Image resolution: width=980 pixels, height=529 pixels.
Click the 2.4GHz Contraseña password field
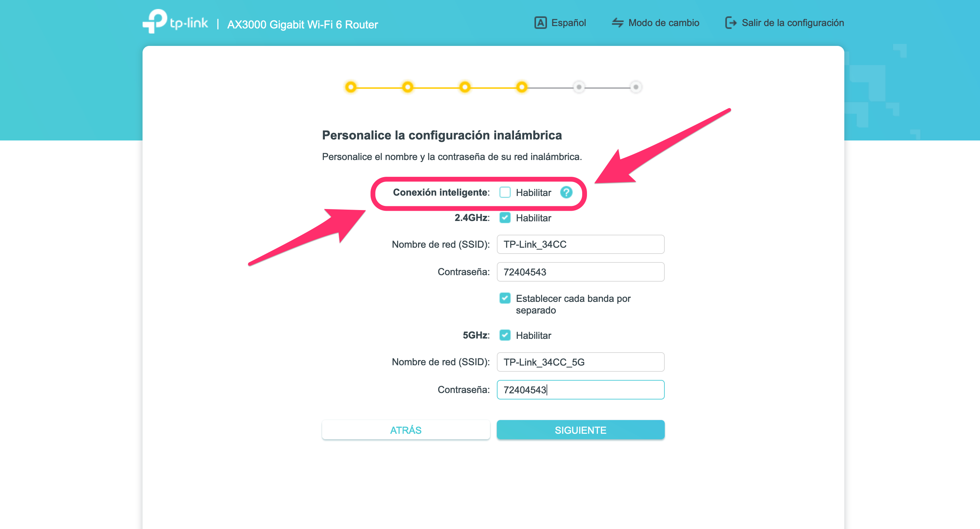580,272
